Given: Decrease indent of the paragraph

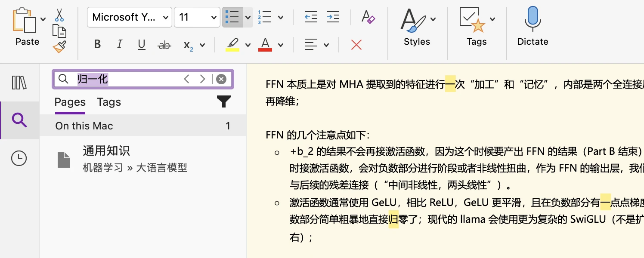Looking at the screenshot, I should click(310, 17).
